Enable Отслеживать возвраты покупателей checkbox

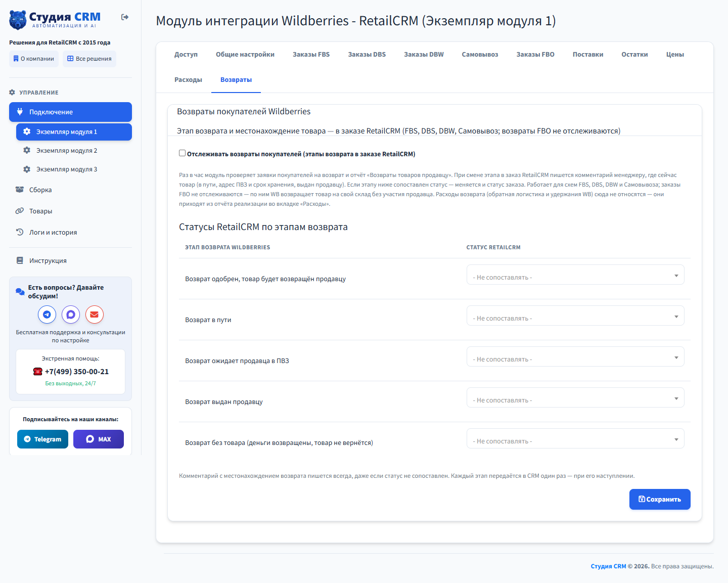coord(183,153)
